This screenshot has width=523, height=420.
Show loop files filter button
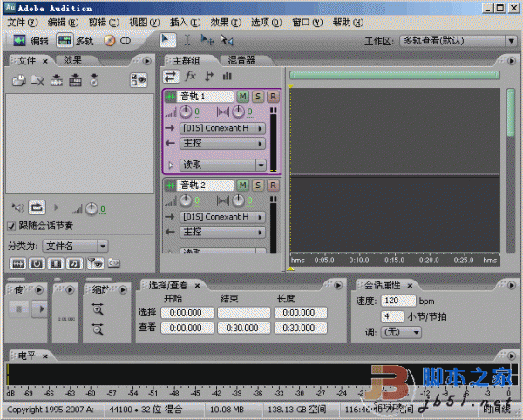coord(37,264)
